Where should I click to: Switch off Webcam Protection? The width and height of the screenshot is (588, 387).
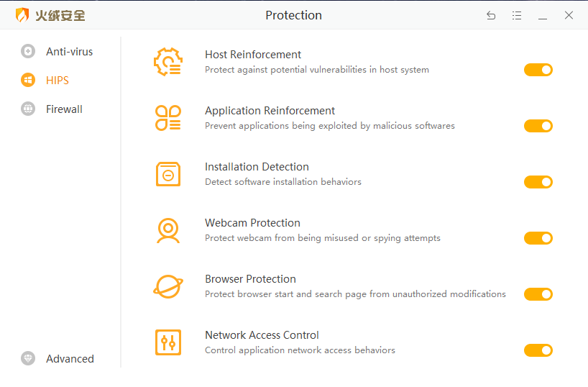coord(538,238)
